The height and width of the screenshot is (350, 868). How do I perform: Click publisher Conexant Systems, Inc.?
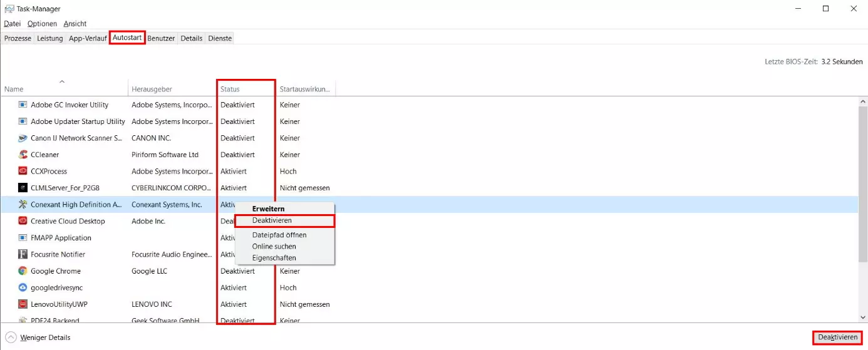(x=167, y=204)
